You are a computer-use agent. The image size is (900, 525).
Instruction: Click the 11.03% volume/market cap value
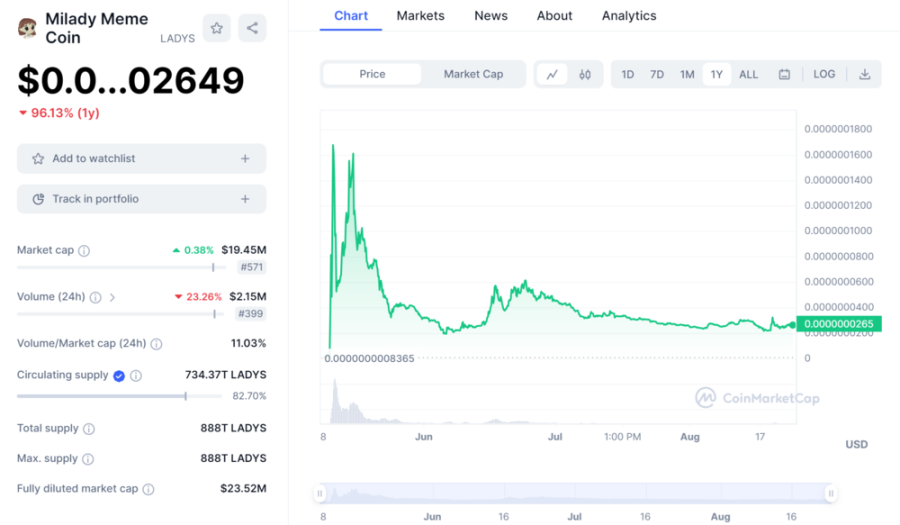[x=249, y=343]
